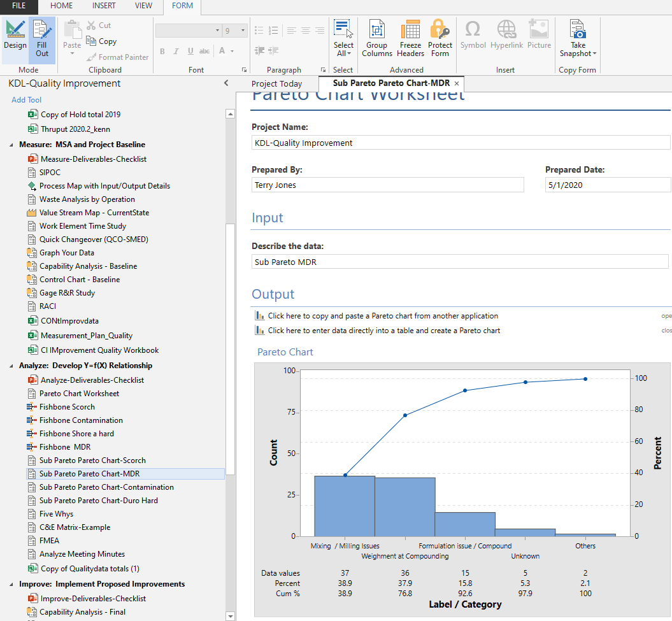Click the Copy icon in Clipboard
This screenshot has height=621, width=672.
[x=101, y=41]
